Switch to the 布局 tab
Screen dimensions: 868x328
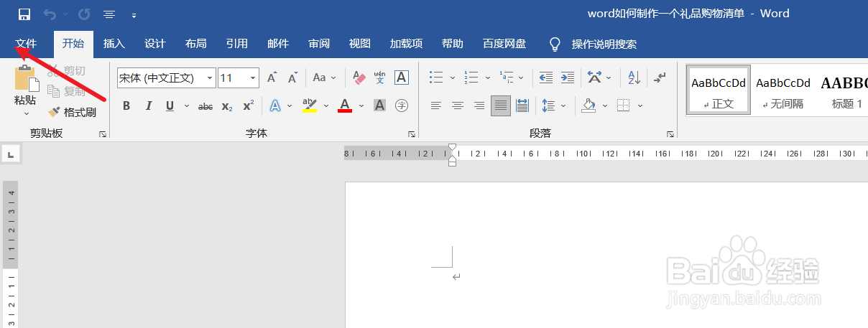pos(195,44)
